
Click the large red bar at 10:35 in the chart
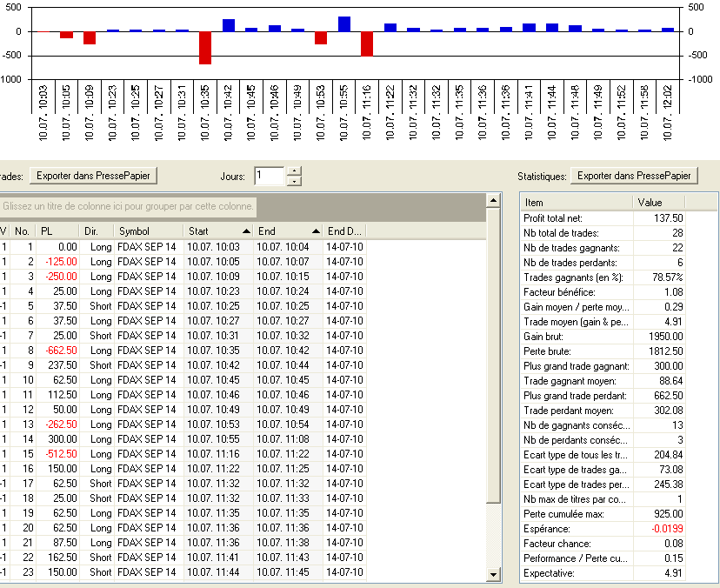pos(205,48)
